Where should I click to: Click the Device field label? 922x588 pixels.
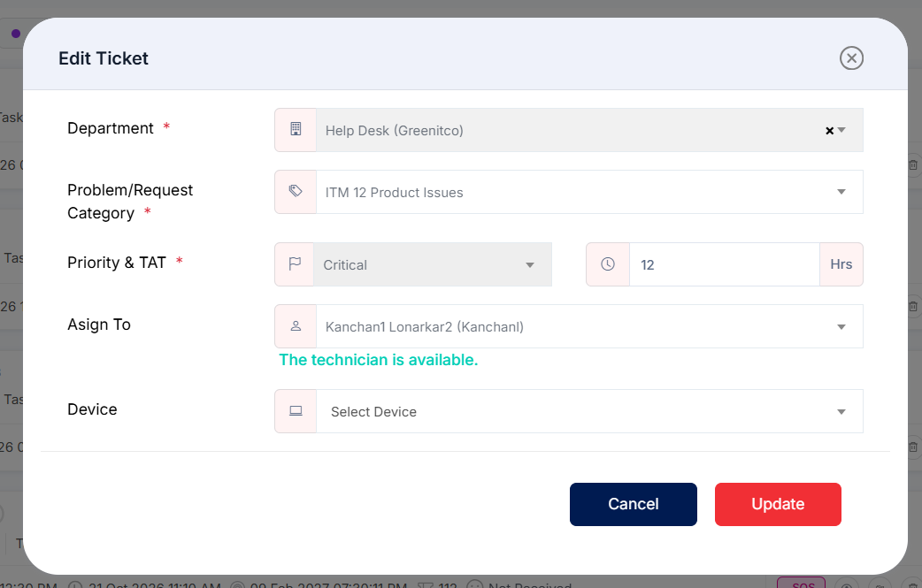(x=92, y=409)
